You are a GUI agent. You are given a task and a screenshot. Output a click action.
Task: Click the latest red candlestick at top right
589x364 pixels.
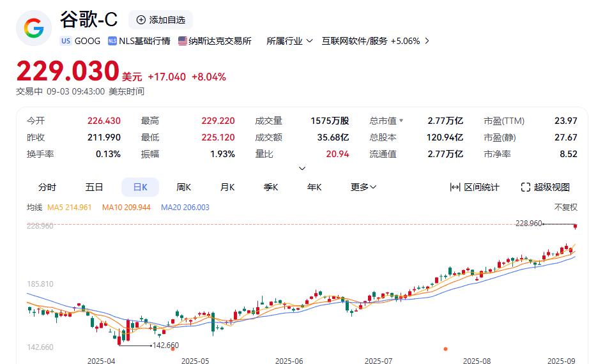click(575, 226)
